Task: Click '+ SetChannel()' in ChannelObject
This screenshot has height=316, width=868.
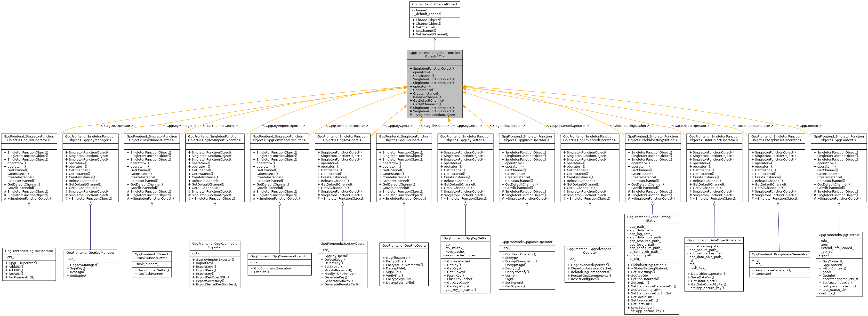Action: [424, 31]
